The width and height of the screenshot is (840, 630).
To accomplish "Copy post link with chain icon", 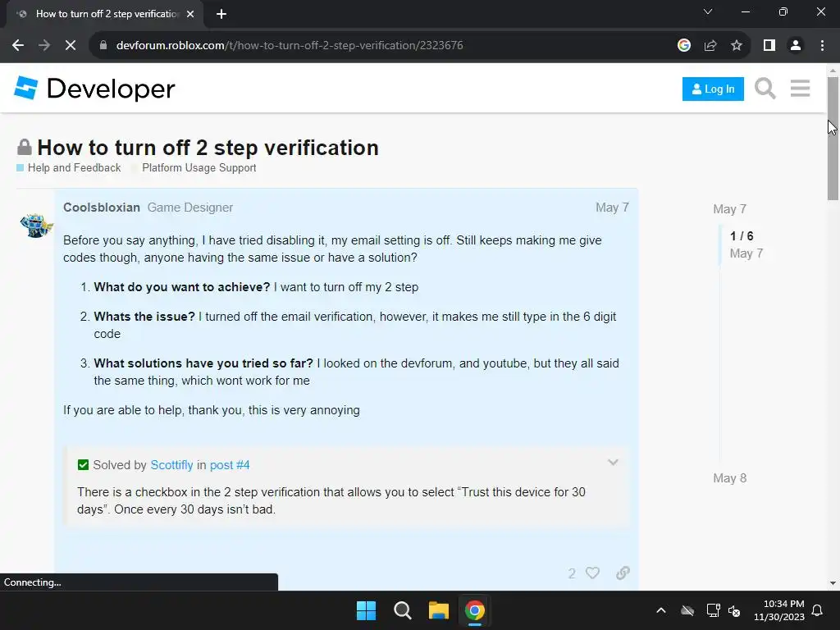I will coord(623,573).
